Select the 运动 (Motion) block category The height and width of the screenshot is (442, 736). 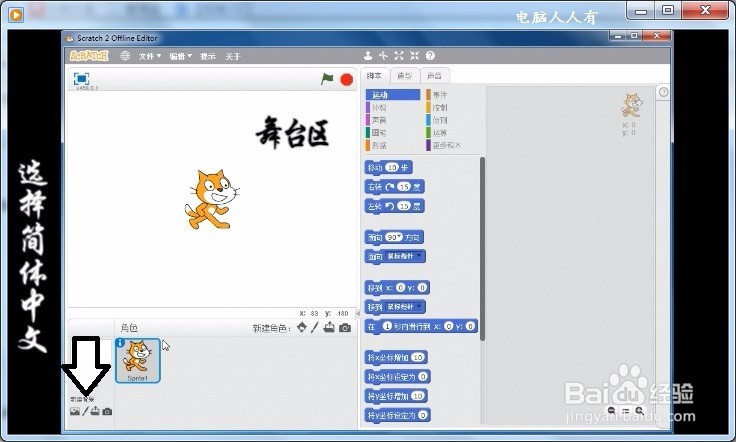(393, 95)
